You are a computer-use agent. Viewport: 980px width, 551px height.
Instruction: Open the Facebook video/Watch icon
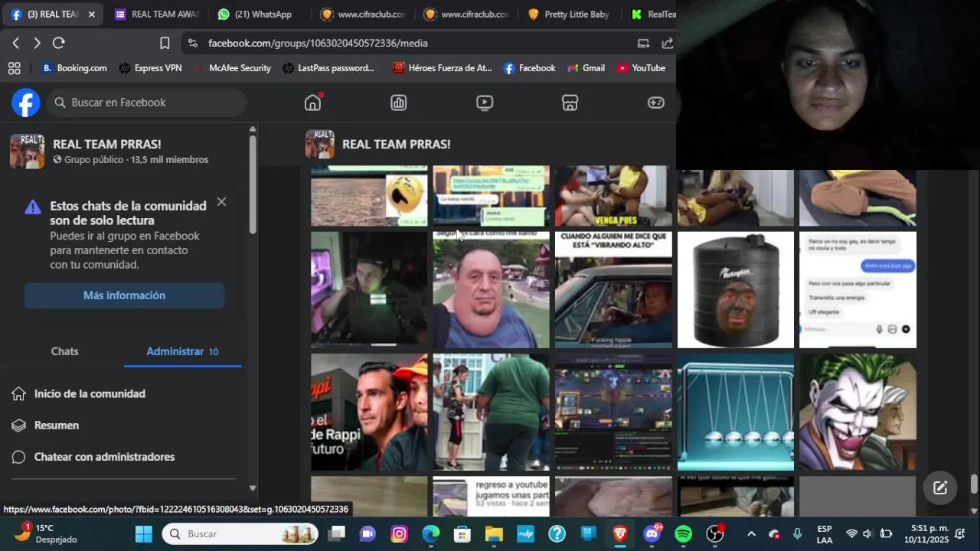[x=484, y=103]
